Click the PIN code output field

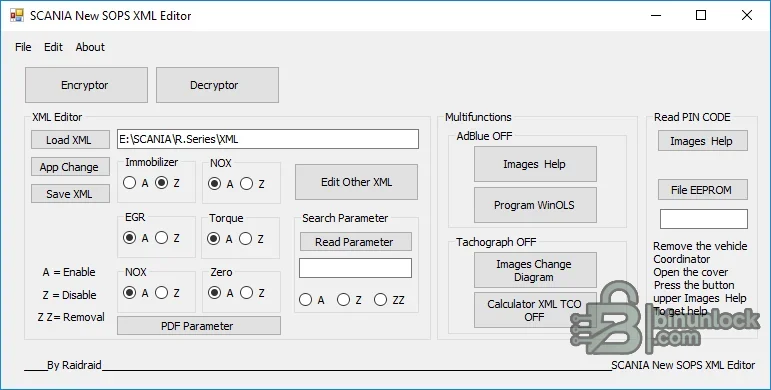(704, 219)
